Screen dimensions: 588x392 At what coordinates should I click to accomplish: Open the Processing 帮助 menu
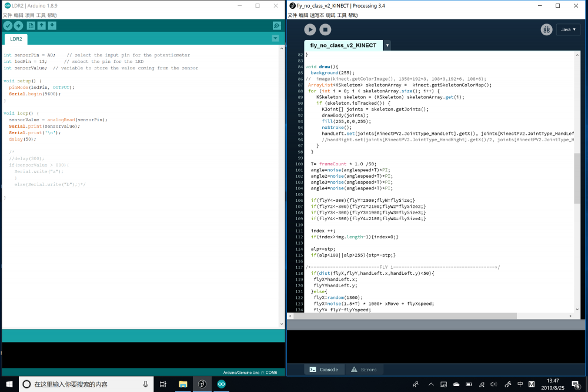[x=353, y=15]
